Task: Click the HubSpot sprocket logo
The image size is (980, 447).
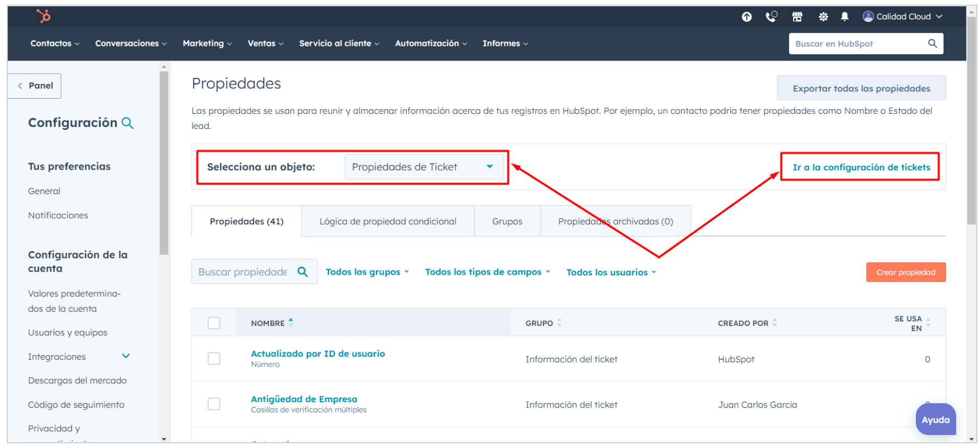Action: click(x=44, y=16)
